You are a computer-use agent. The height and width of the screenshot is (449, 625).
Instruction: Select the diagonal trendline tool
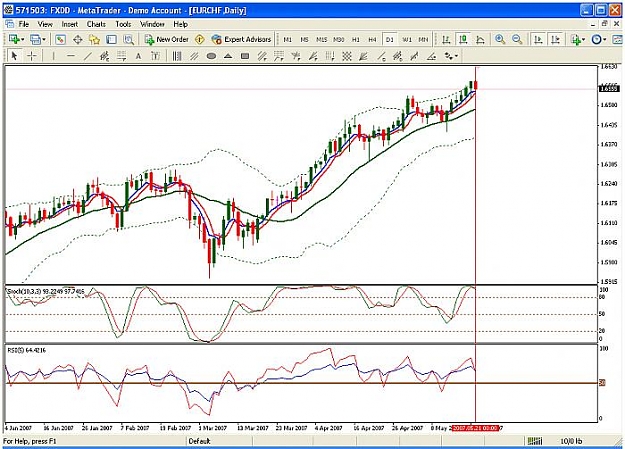pyautogui.click(x=88, y=56)
